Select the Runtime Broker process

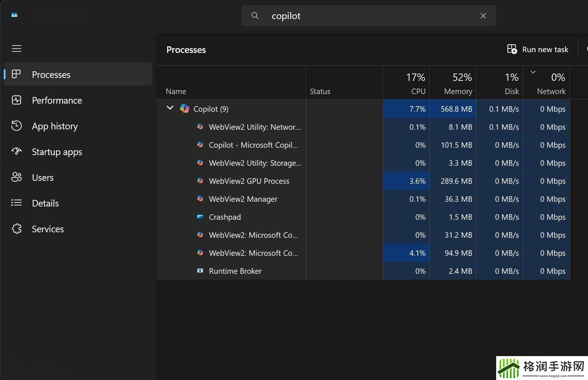click(x=235, y=271)
